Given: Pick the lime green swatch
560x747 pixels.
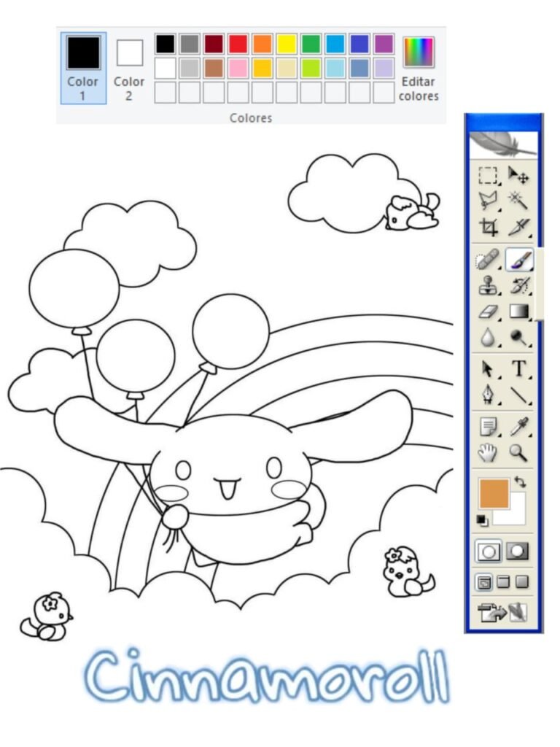Looking at the screenshot, I should [x=311, y=68].
